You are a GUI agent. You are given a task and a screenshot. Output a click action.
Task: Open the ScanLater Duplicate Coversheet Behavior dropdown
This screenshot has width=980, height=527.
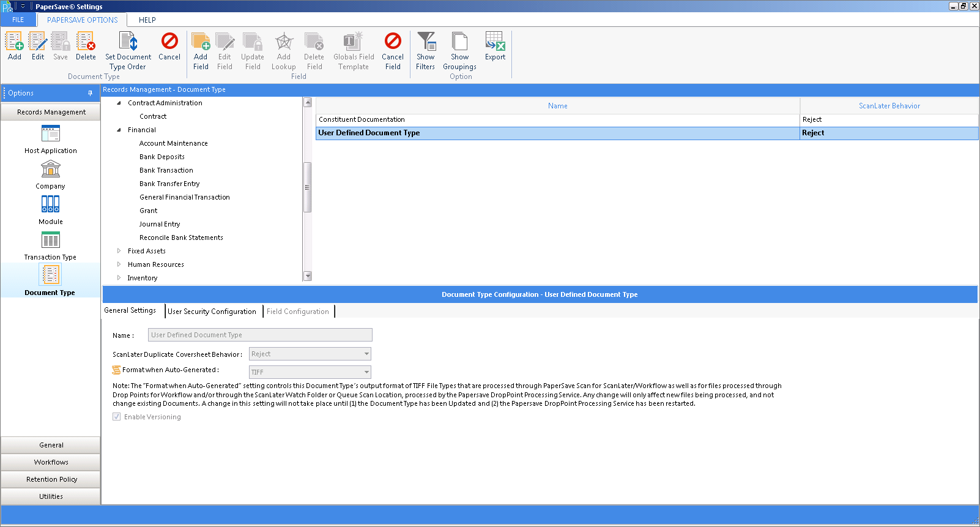click(366, 354)
